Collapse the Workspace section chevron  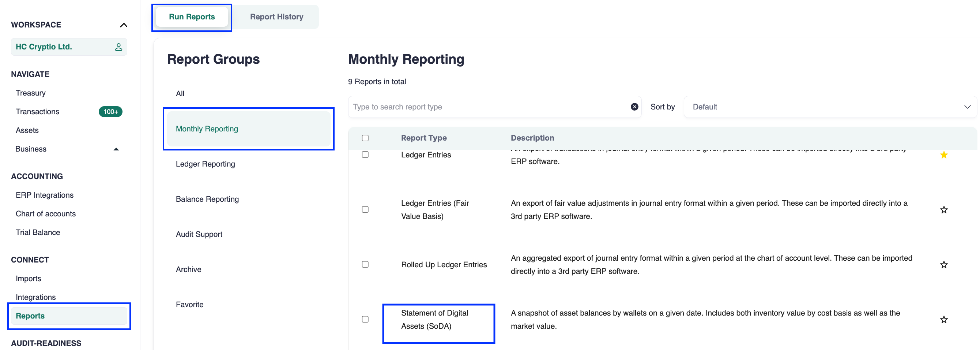124,25
